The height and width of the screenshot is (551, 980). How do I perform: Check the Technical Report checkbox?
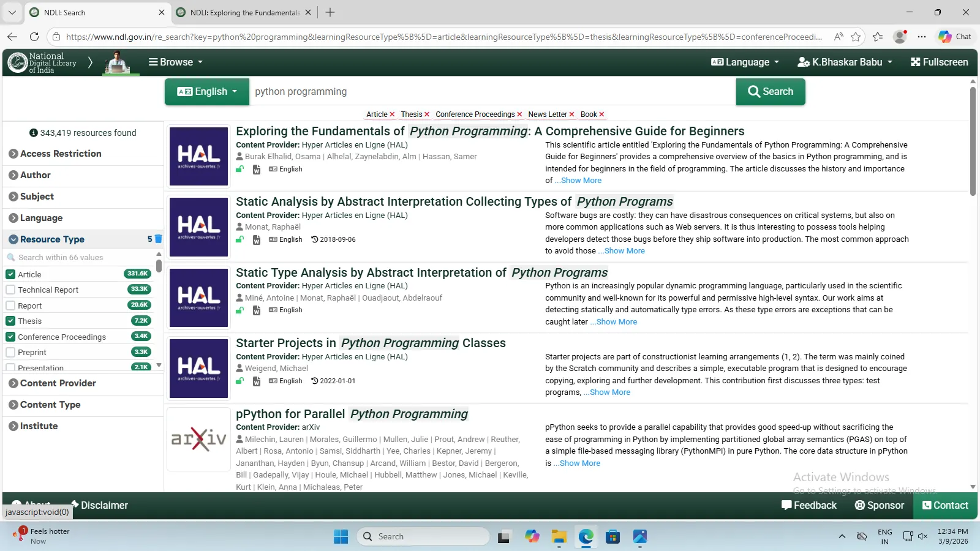[x=10, y=290]
